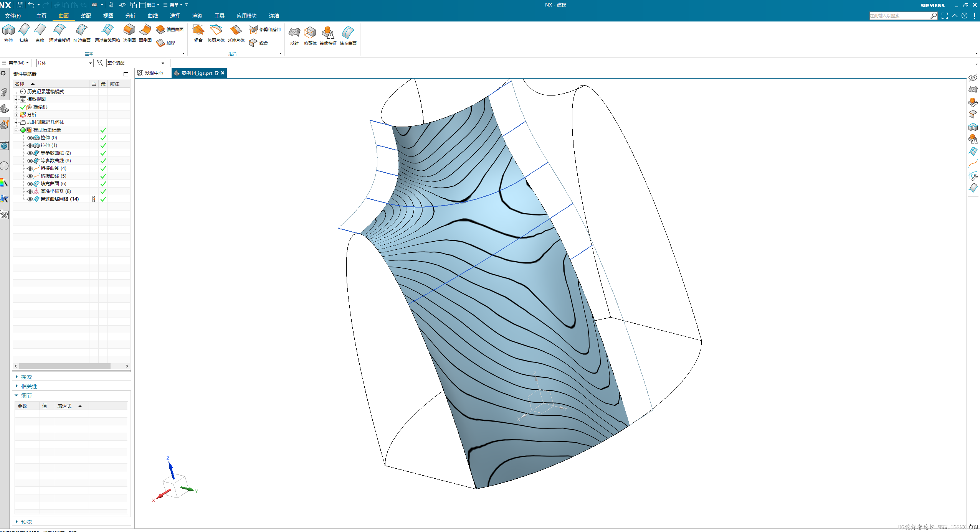Toggle visibility eye of 桥接曲线 (4)
The width and height of the screenshot is (980, 532).
(30, 168)
